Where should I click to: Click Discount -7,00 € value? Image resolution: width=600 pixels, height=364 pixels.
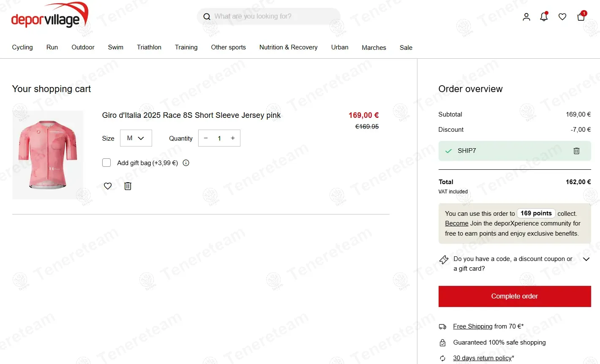[x=581, y=130]
